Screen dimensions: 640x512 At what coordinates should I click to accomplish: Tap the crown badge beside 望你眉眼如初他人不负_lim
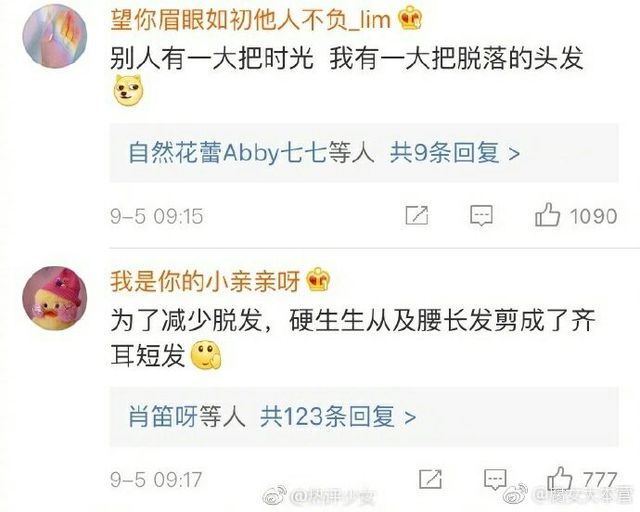click(x=410, y=18)
